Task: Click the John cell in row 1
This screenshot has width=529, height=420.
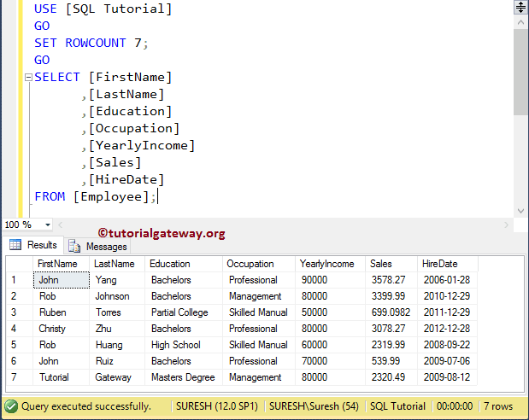Action: (62, 280)
